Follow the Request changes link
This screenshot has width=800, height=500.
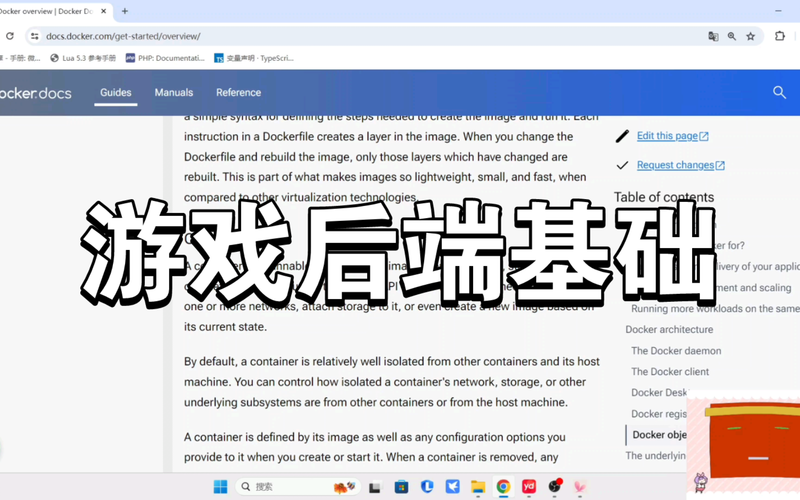[681, 165]
